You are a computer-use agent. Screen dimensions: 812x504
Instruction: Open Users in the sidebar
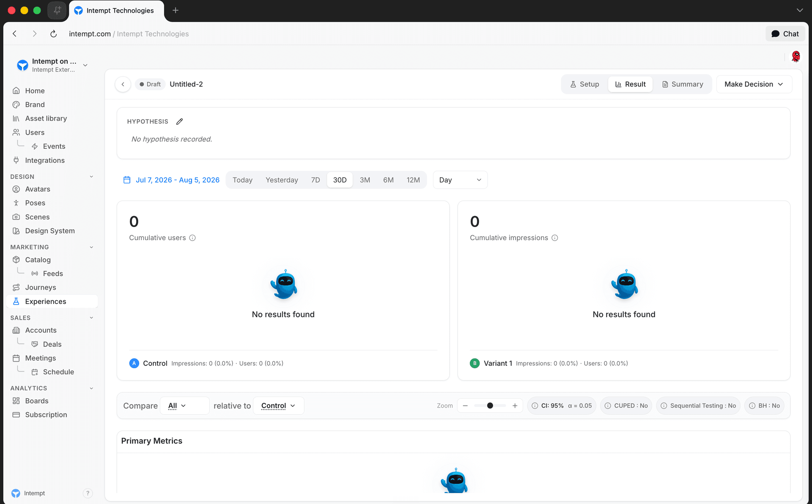pyautogui.click(x=52, y=132)
